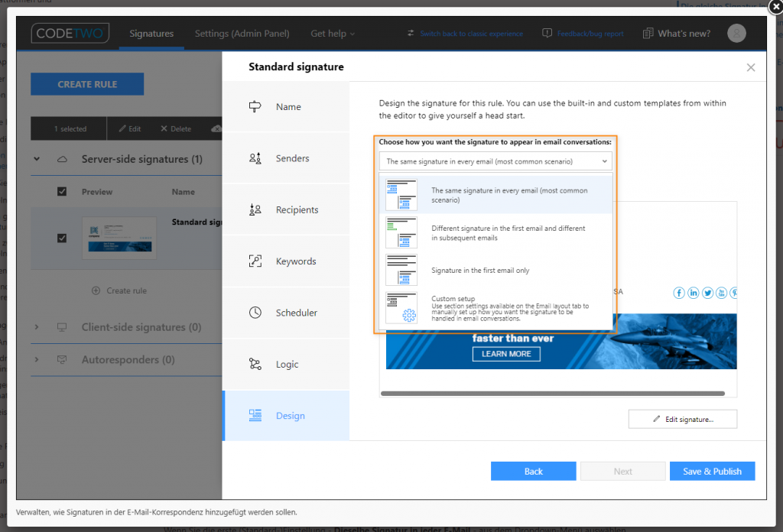The width and height of the screenshot is (783, 532).
Task: Click the preview horizontal scrollbar
Action: (x=552, y=394)
